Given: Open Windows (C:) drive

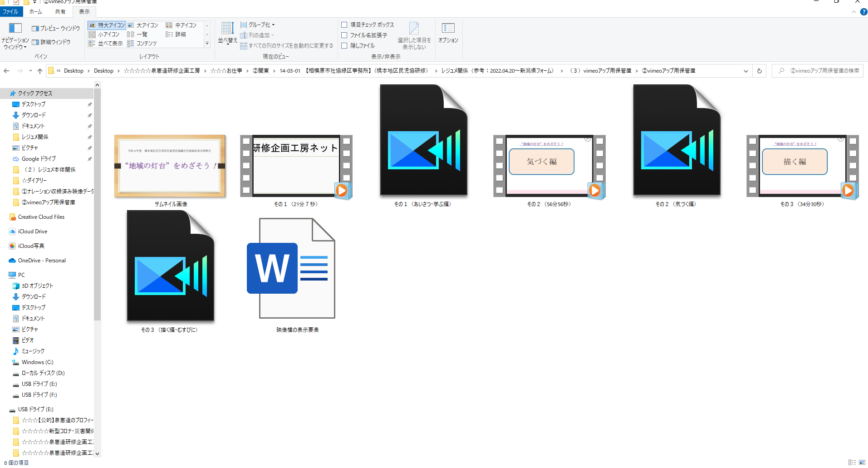Looking at the screenshot, I should click(37, 362).
